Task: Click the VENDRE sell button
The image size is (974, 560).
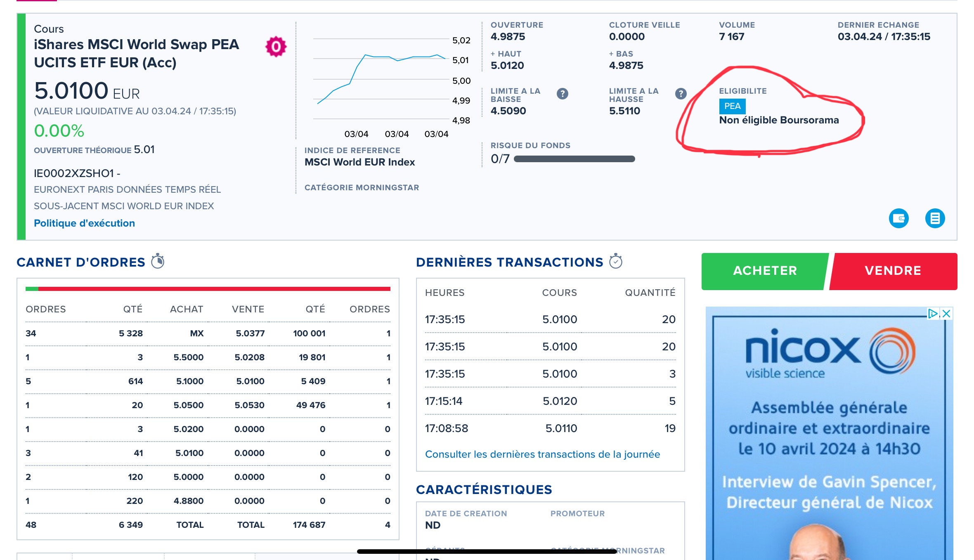Action: point(893,271)
